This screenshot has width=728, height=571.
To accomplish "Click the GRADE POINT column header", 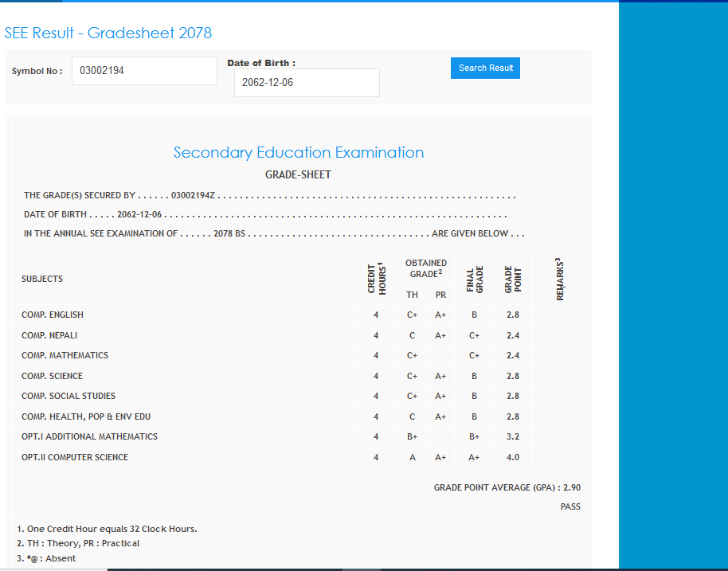I will tap(513, 279).
